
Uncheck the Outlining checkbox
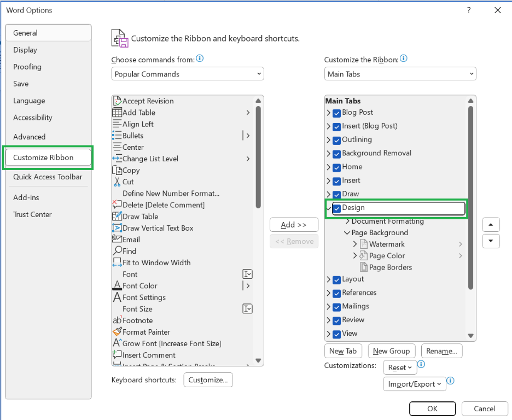pos(336,141)
